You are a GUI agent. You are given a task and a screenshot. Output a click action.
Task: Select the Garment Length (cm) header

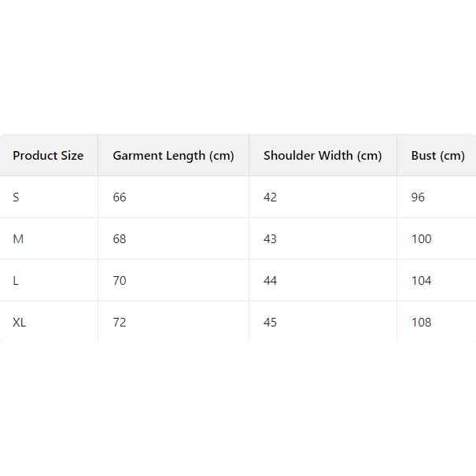pyautogui.click(x=173, y=156)
